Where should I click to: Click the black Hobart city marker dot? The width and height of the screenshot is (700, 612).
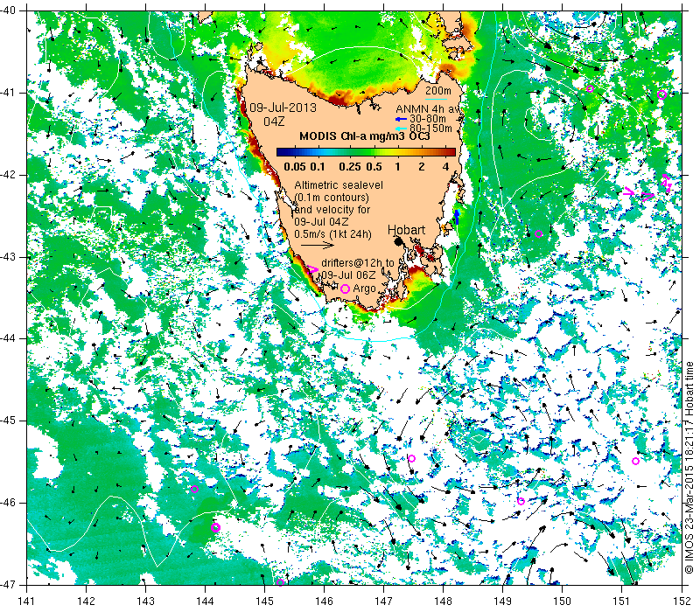(x=399, y=241)
